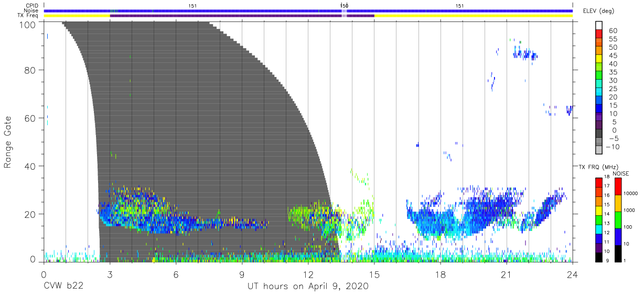Click the 14 label on the TX FRQ scale
Viewport: 644px width, 297px height.
point(607,214)
